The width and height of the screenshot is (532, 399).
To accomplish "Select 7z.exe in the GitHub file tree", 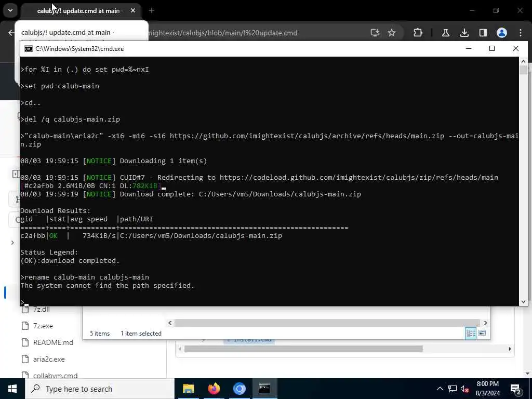I will click(x=43, y=326).
